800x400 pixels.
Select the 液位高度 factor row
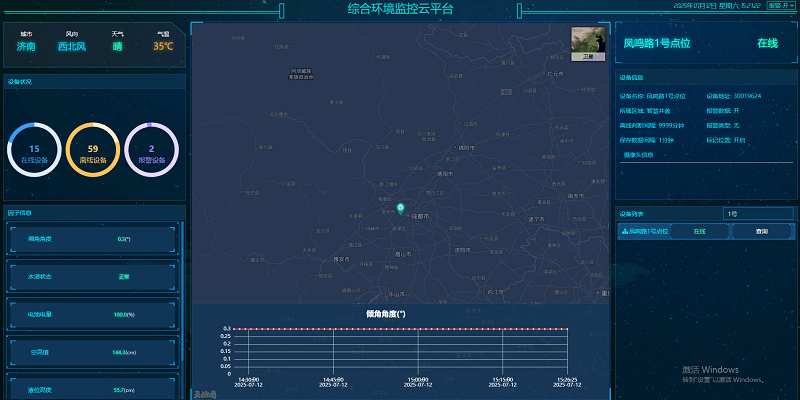tap(93, 389)
